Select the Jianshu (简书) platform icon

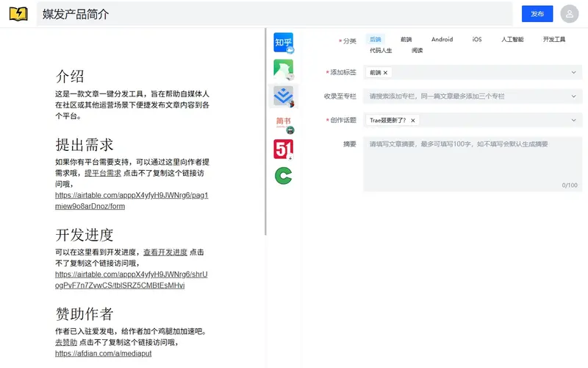(x=284, y=123)
